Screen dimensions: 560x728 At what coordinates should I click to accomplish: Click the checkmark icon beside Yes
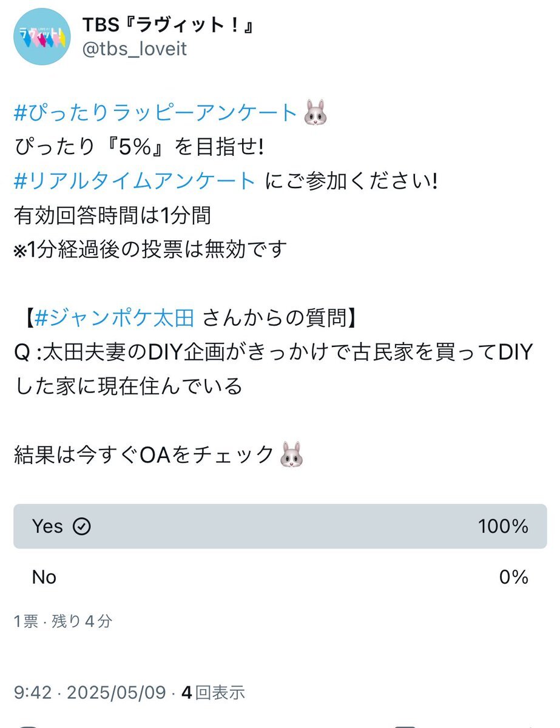[x=81, y=527]
